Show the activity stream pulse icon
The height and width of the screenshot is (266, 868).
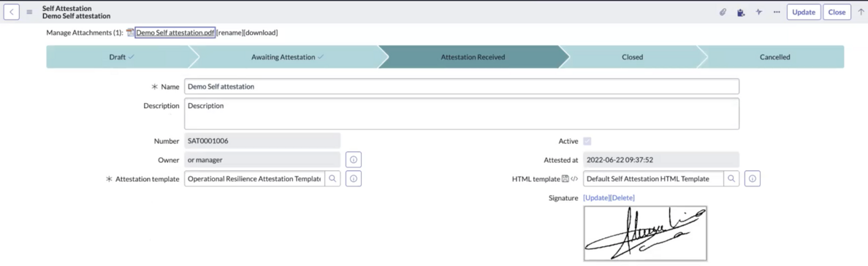pos(759,12)
